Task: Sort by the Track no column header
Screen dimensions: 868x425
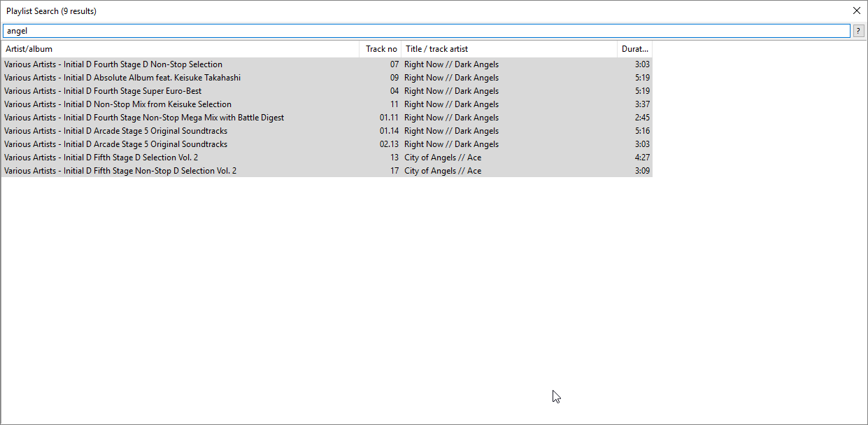Action: click(380, 49)
